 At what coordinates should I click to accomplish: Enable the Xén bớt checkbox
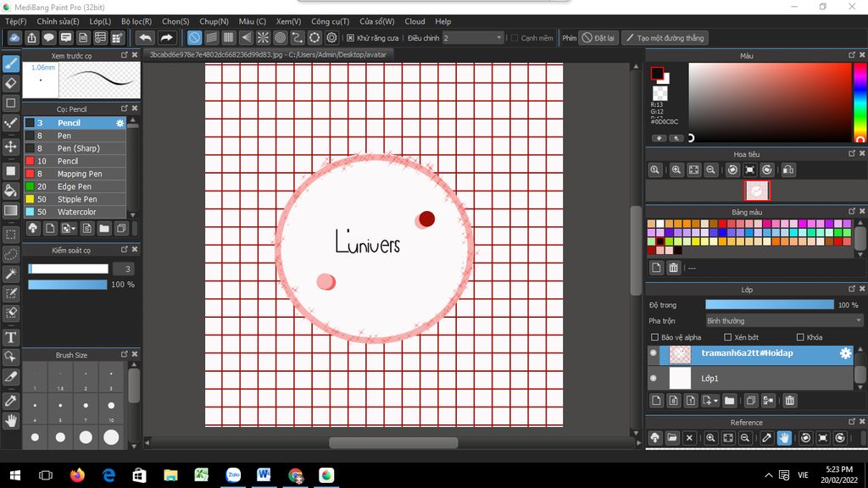[728, 337]
